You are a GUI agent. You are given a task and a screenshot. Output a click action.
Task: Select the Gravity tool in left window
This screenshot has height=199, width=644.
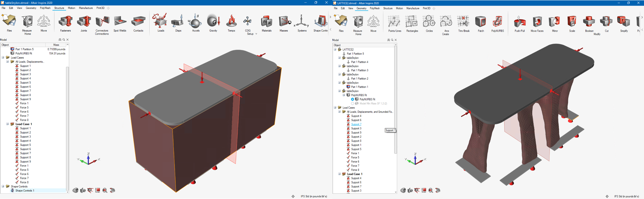tap(213, 23)
